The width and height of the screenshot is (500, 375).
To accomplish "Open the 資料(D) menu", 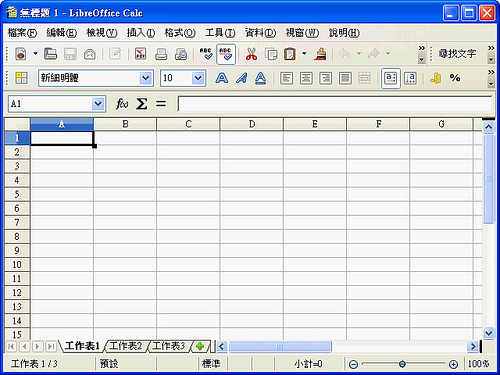I will 260,33.
